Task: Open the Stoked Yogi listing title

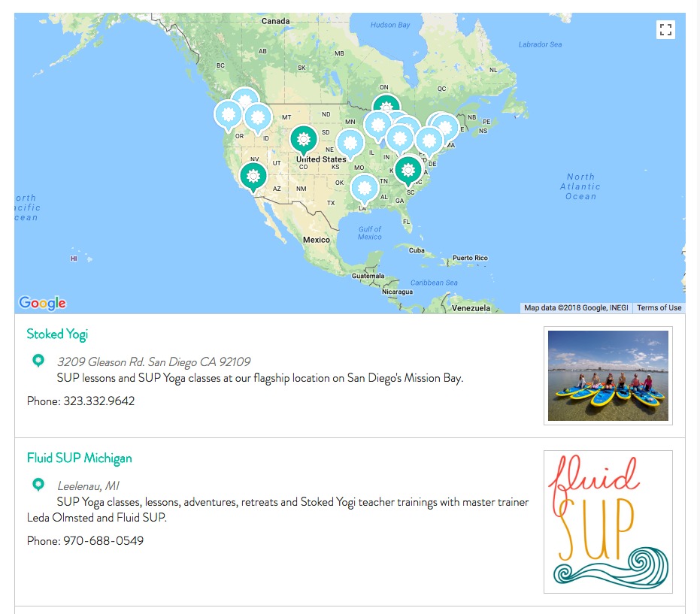Action: [57, 334]
